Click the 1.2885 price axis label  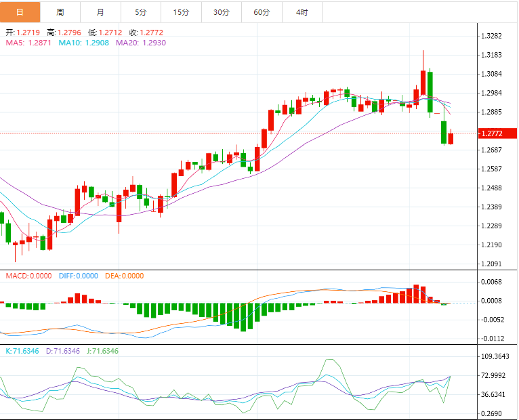[x=491, y=112]
